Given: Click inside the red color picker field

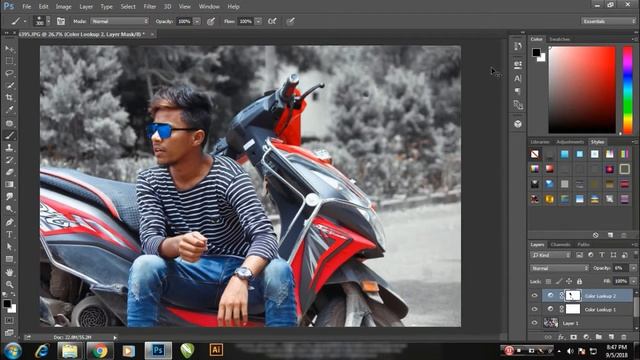Looking at the screenshot, I should click(582, 90).
